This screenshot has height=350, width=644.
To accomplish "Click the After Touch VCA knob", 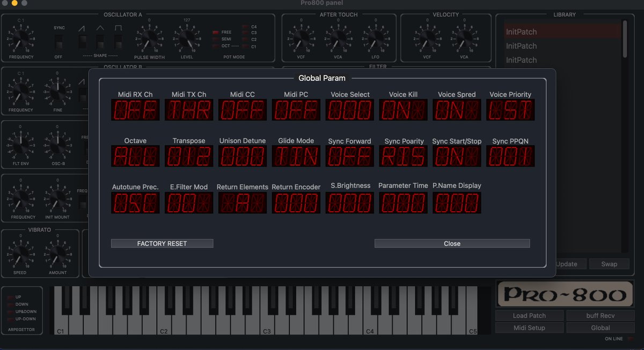I will coord(338,38).
